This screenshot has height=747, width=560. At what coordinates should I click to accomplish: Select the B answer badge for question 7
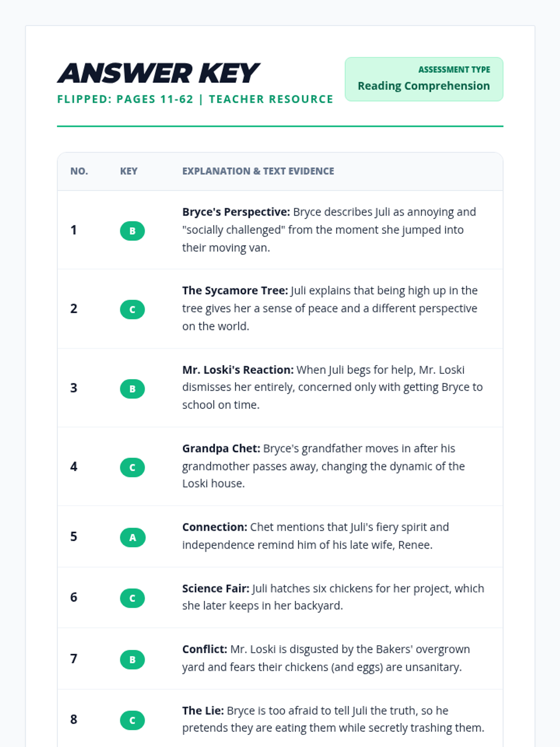(x=132, y=659)
